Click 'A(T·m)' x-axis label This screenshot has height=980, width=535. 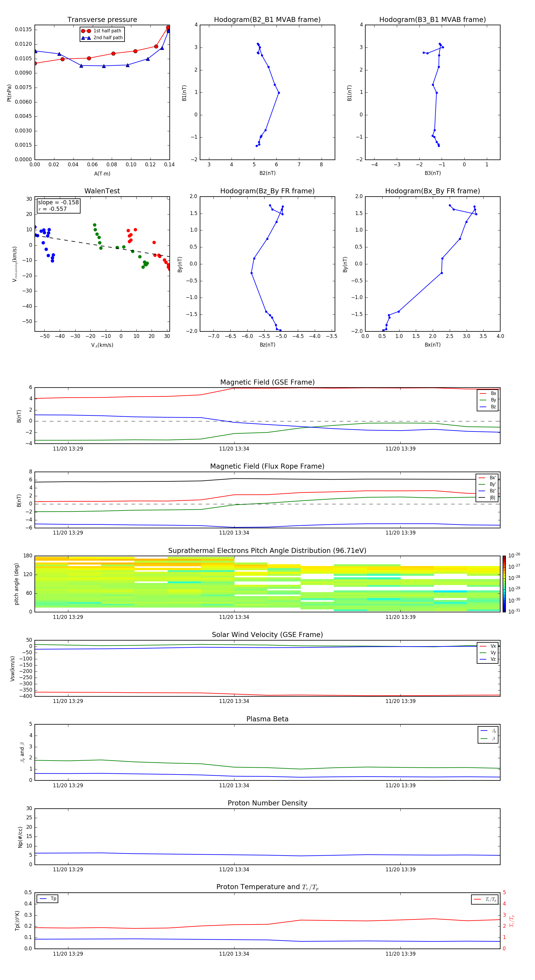pos(102,174)
